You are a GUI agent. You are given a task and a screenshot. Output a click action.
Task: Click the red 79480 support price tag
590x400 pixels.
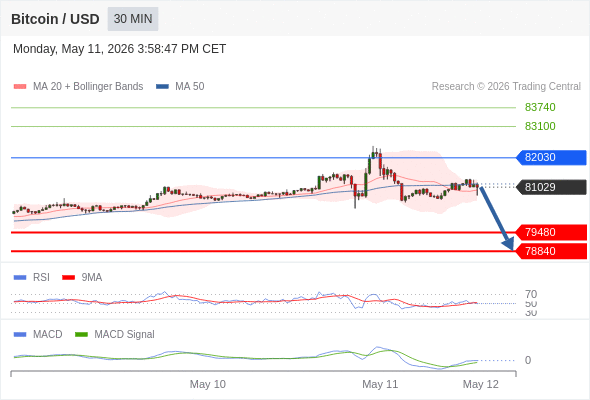tap(552, 232)
